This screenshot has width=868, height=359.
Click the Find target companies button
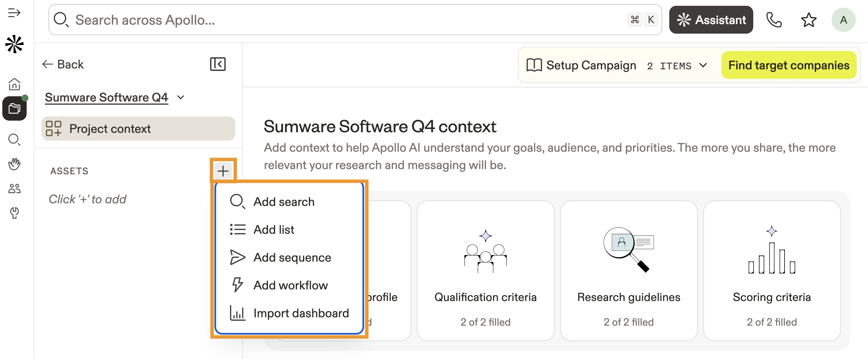[x=789, y=65]
